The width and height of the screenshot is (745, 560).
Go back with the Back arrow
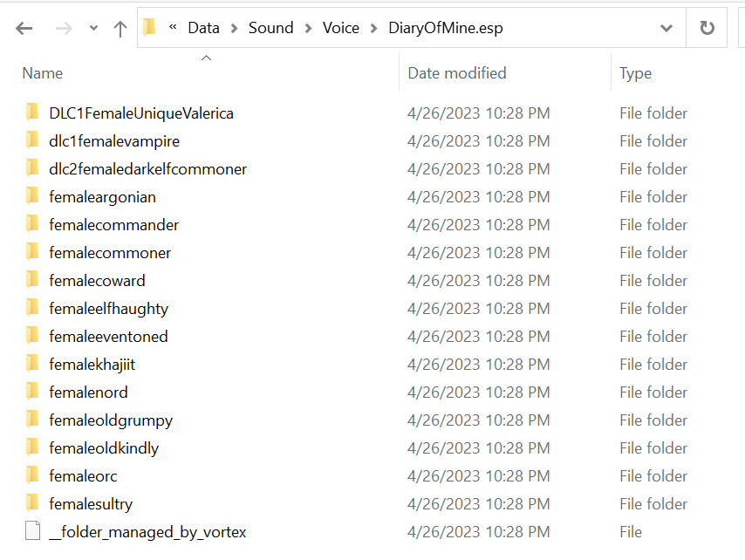click(x=24, y=29)
